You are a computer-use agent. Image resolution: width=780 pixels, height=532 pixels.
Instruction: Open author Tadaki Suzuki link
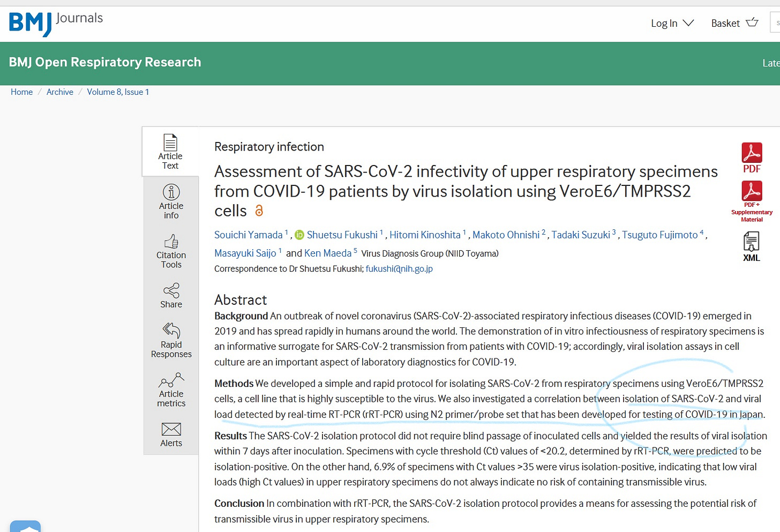point(581,235)
